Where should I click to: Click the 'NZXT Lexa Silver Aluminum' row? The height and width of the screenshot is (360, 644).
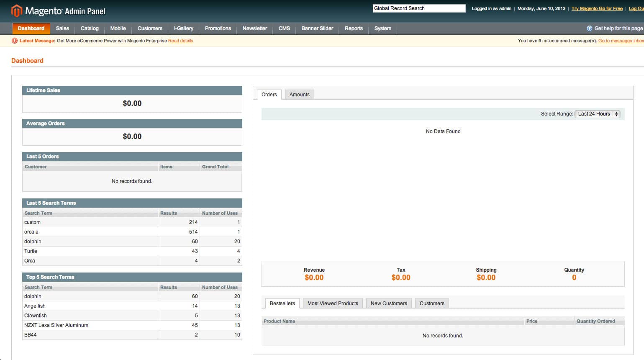tap(132, 325)
